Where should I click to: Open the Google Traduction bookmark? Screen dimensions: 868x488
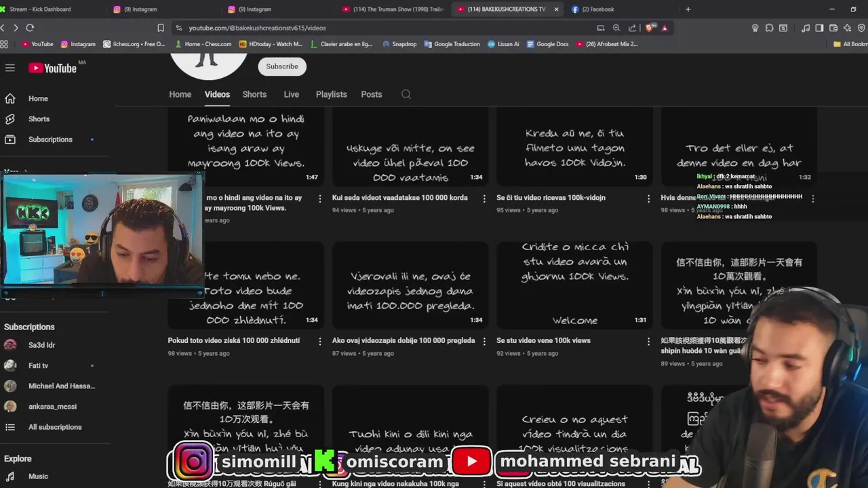pos(452,44)
